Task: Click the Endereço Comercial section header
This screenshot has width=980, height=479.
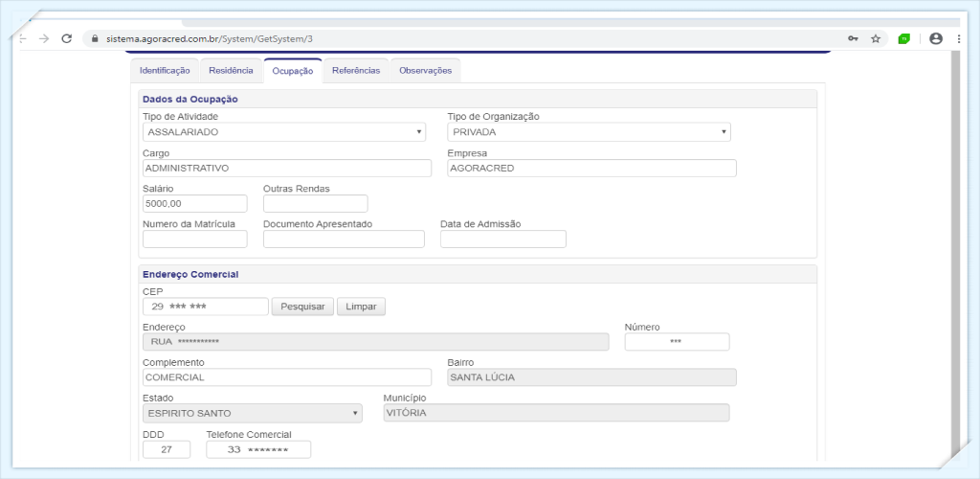Action: click(x=478, y=274)
